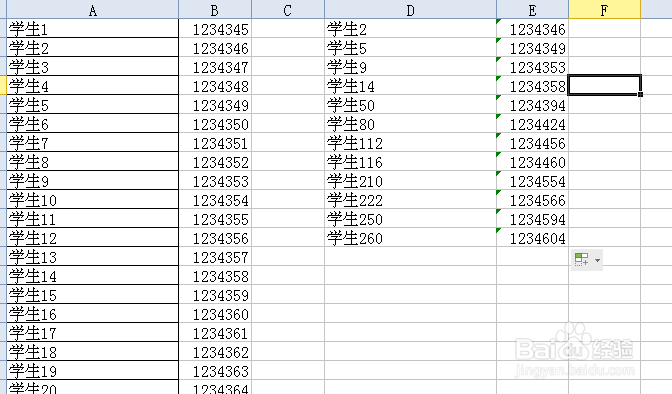Screen dimensions: 672x394
Task: Click cell 学生18 in column A
Action: 93,351
